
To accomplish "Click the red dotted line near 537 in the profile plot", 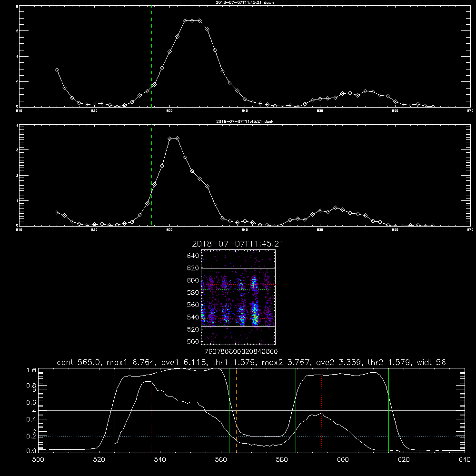I will (151, 410).
